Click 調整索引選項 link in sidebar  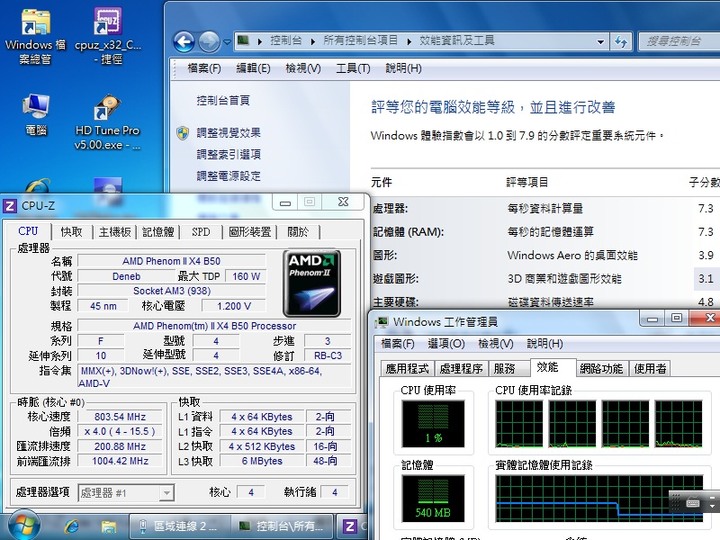229,154
